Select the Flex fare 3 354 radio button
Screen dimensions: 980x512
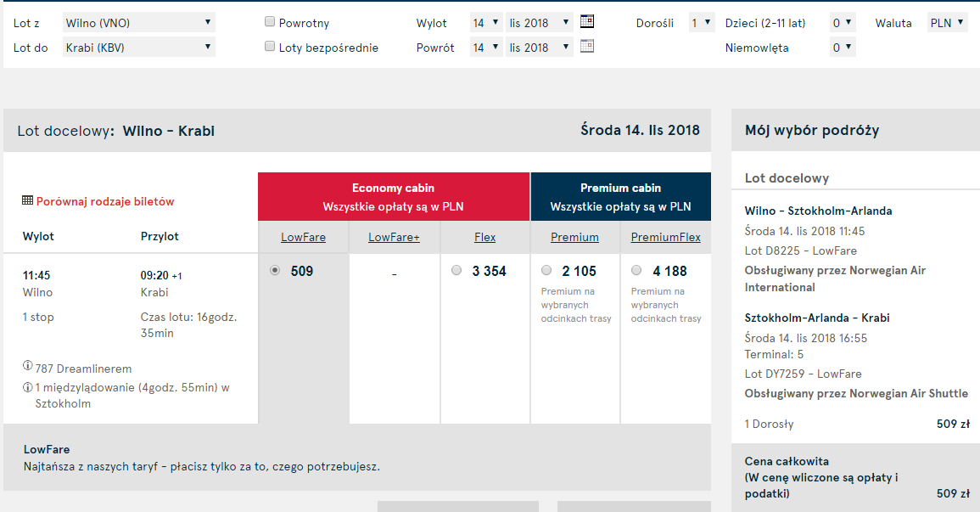click(456, 270)
